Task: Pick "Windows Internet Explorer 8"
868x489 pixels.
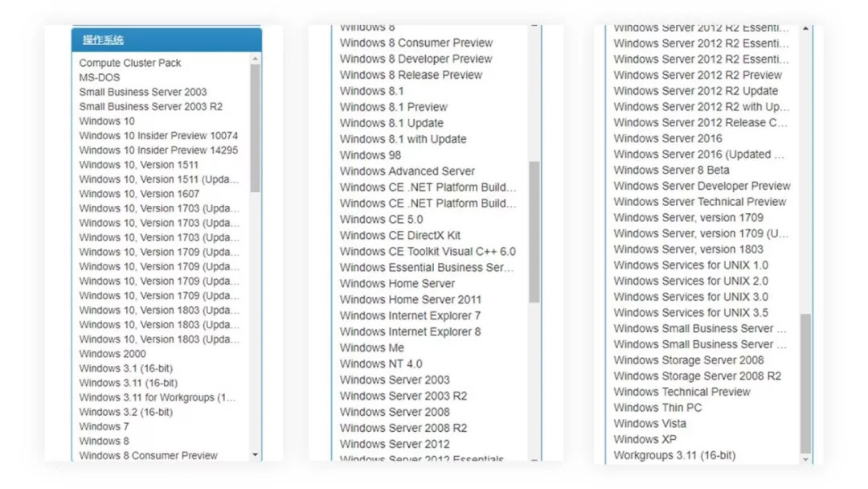Action: click(410, 331)
